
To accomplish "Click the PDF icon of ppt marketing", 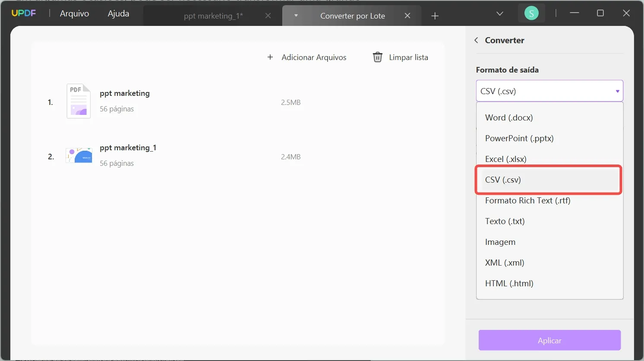I will 78,101.
